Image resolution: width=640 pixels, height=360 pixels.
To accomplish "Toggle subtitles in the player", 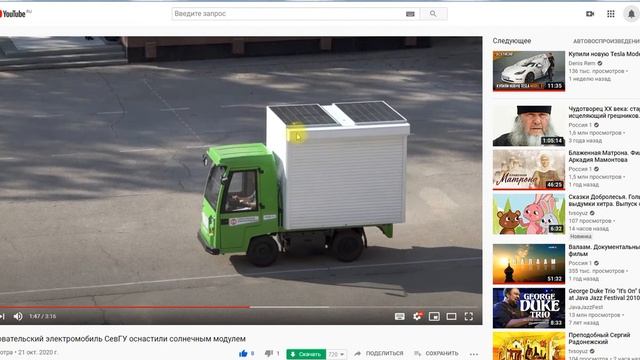I will [x=400, y=316].
